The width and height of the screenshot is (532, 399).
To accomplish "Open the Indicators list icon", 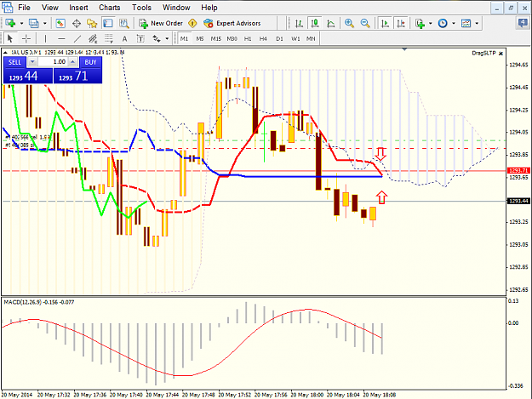I will 420,23.
